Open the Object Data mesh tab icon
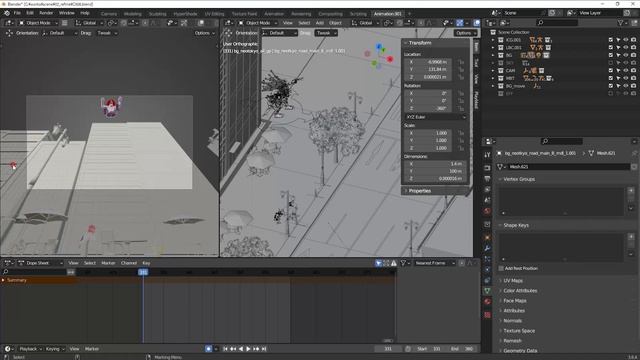640x360 pixels. 487,291
